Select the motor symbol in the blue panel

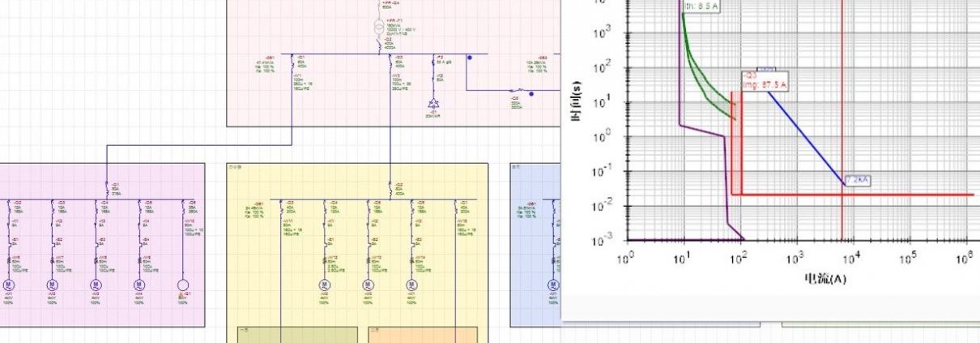tap(554, 285)
